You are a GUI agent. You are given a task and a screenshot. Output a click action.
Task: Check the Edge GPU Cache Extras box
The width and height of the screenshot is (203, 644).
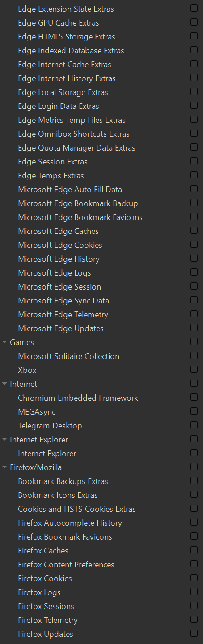click(x=194, y=22)
